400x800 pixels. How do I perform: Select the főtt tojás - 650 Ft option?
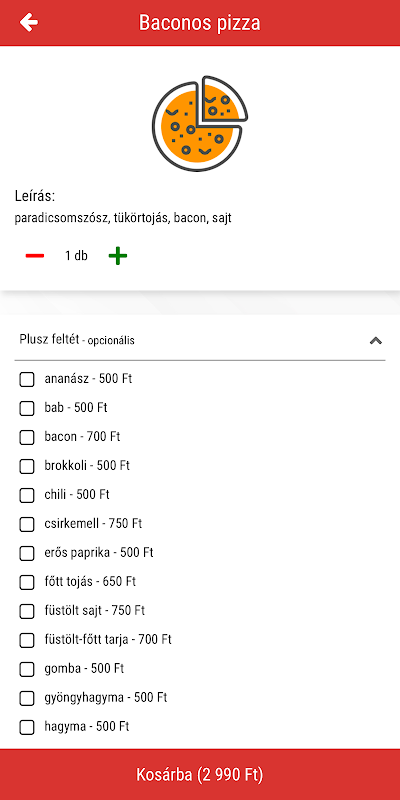click(27, 582)
